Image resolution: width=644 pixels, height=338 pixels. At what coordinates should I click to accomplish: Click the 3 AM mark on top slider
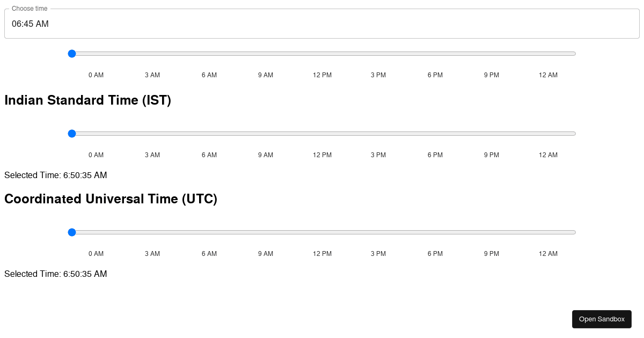[x=152, y=75]
